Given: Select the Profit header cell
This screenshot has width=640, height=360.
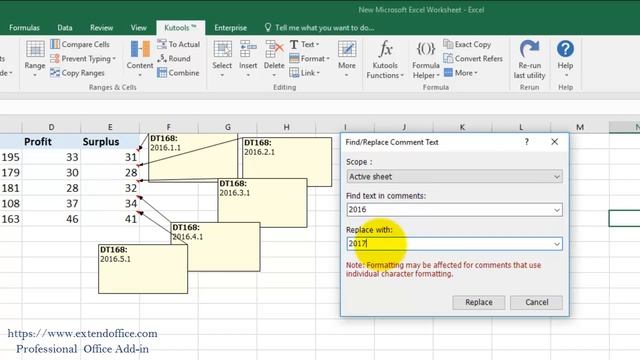Looking at the screenshot, I should [x=51, y=142].
